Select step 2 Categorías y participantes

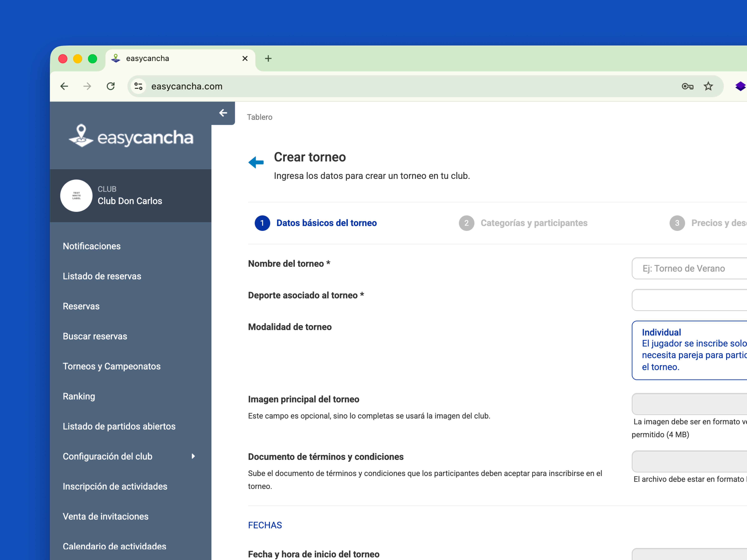pos(523,223)
